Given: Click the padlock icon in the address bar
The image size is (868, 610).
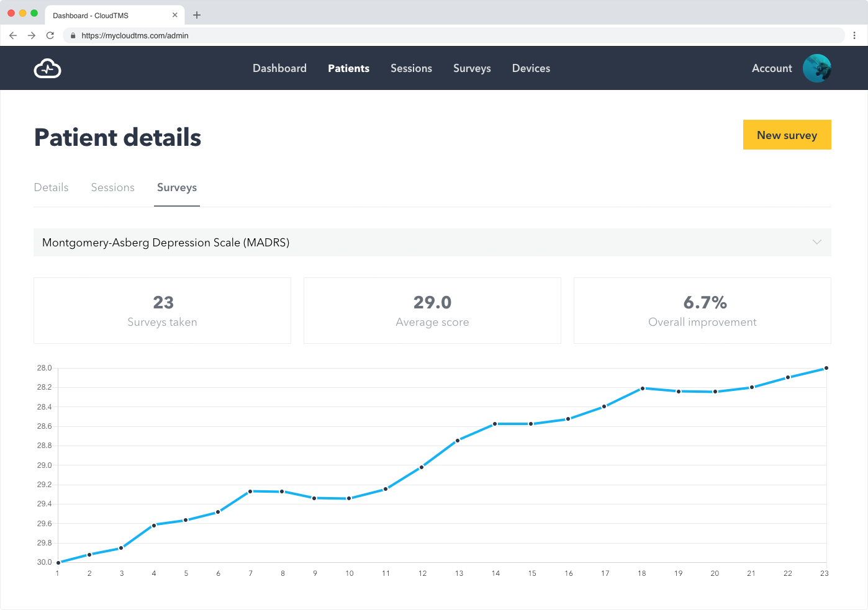Looking at the screenshot, I should (x=73, y=35).
